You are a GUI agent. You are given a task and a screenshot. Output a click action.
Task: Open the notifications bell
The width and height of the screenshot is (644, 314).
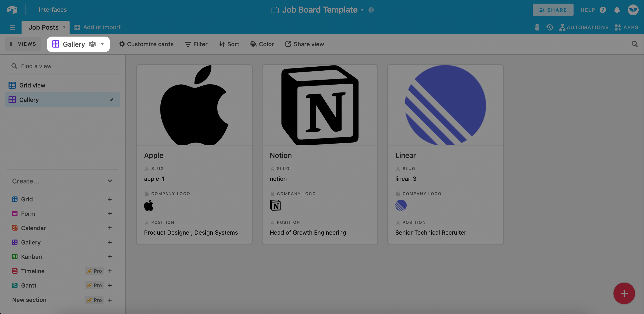617,10
